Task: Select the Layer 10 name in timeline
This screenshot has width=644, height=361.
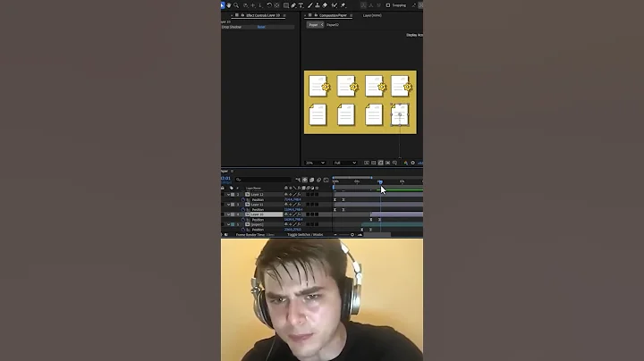Action: (257, 214)
